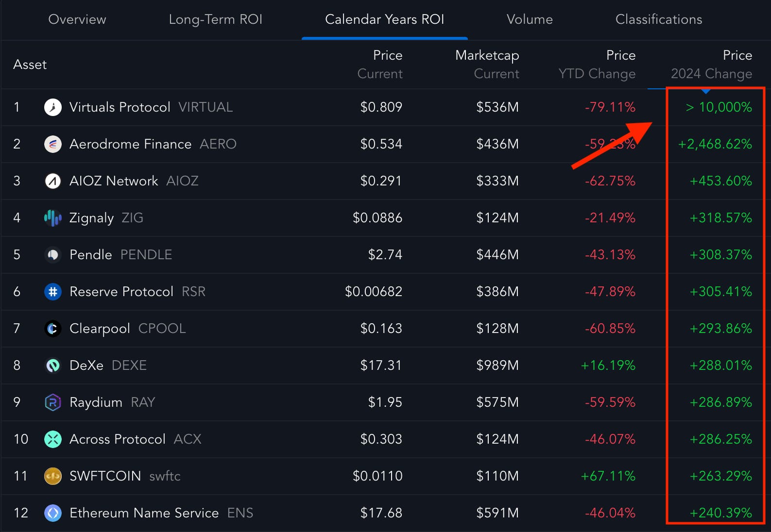771x532 pixels.
Task: Select the +286.25% 2024 change value
Action: 721,439
